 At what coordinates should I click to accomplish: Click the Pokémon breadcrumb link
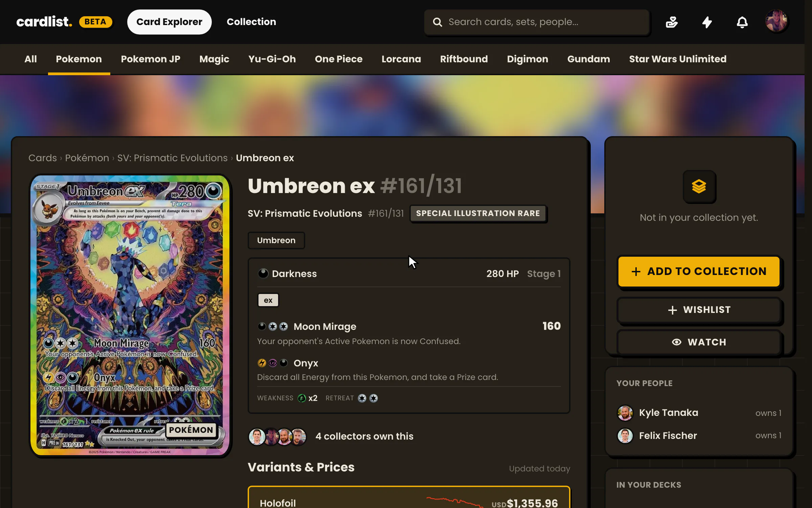pyautogui.click(x=87, y=158)
